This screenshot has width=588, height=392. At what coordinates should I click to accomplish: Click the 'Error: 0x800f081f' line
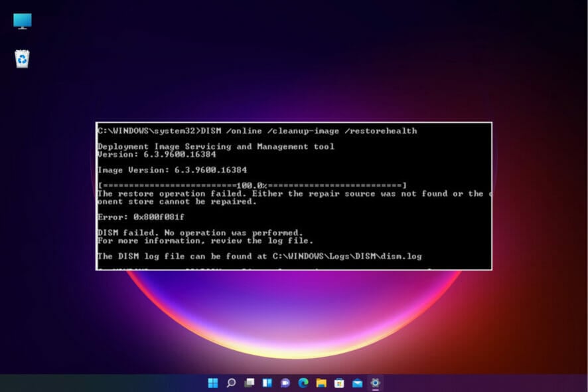click(141, 217)
